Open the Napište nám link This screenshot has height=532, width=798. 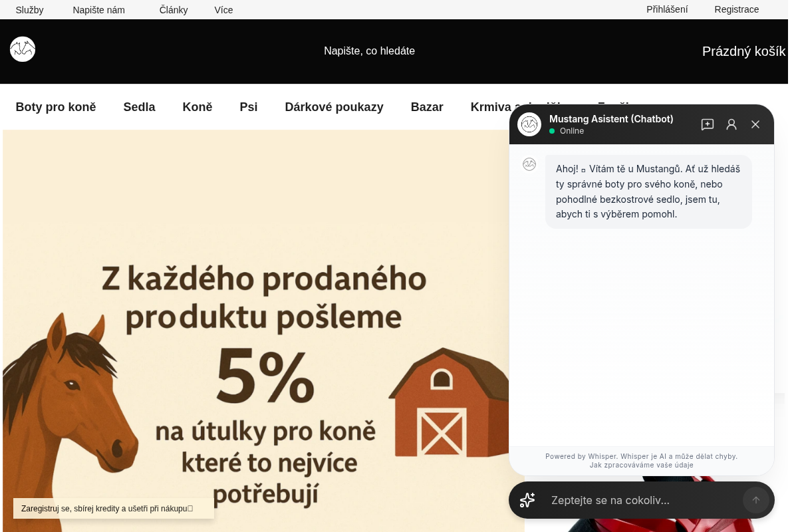click(99, 10)
